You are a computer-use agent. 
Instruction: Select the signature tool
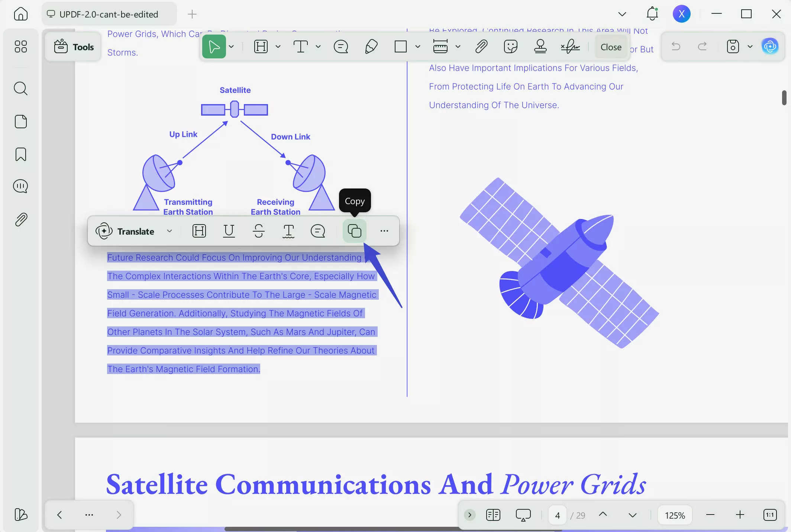point(570,47)
